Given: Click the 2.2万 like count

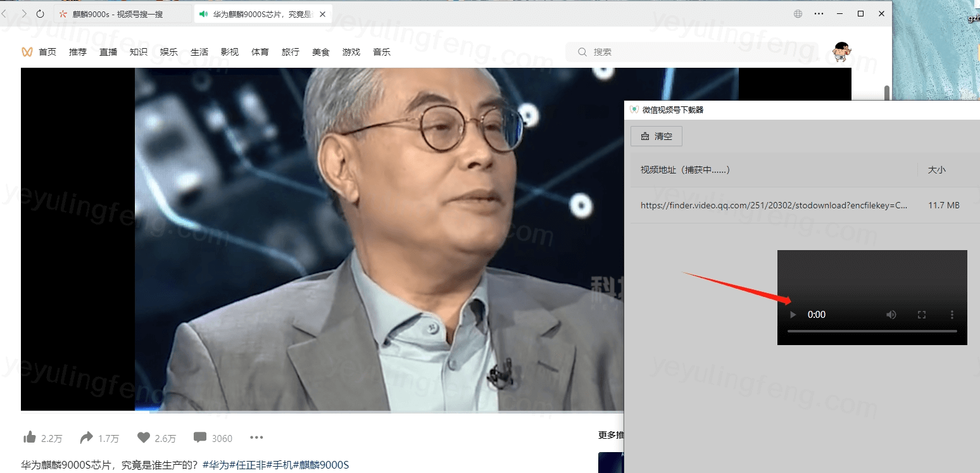Looking at the screenshot, I should [x=52, y=438].
